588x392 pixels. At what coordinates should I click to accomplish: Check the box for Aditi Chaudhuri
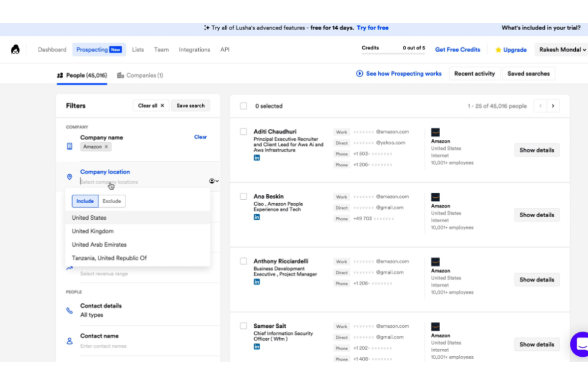pyautogui.click(x=244, y=131)
